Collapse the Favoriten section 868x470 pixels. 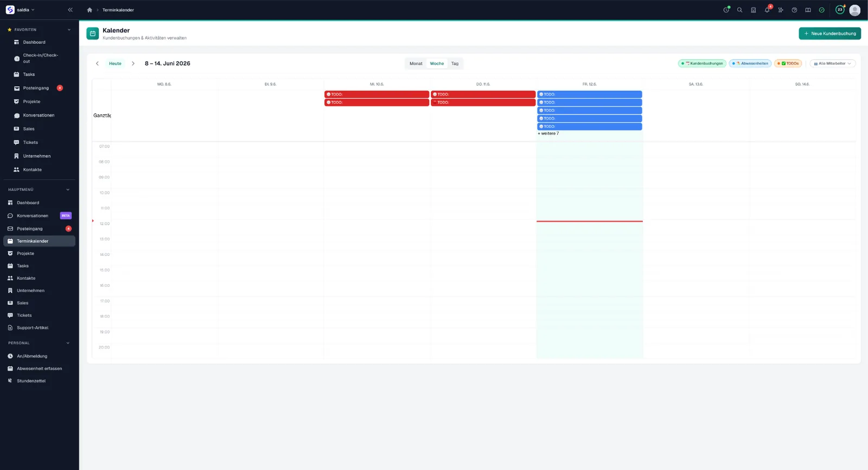coord(69,30)
